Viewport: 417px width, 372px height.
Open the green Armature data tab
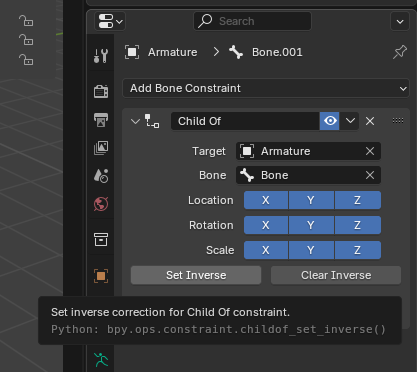(x=101, y=360)
